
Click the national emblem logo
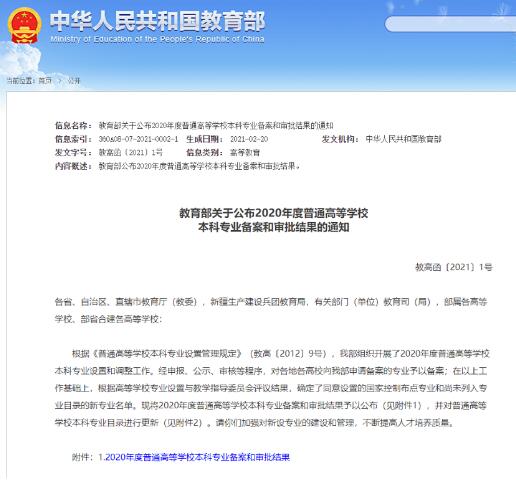[x=24, y=26]
